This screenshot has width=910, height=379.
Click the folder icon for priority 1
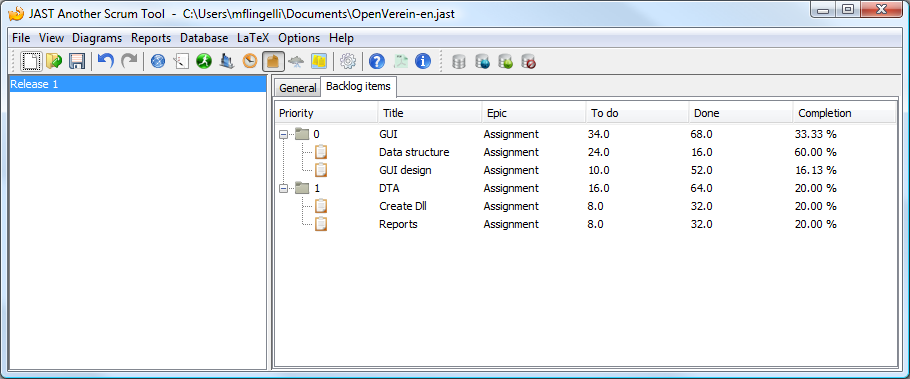pyautogui.click(x=302, y=188)
